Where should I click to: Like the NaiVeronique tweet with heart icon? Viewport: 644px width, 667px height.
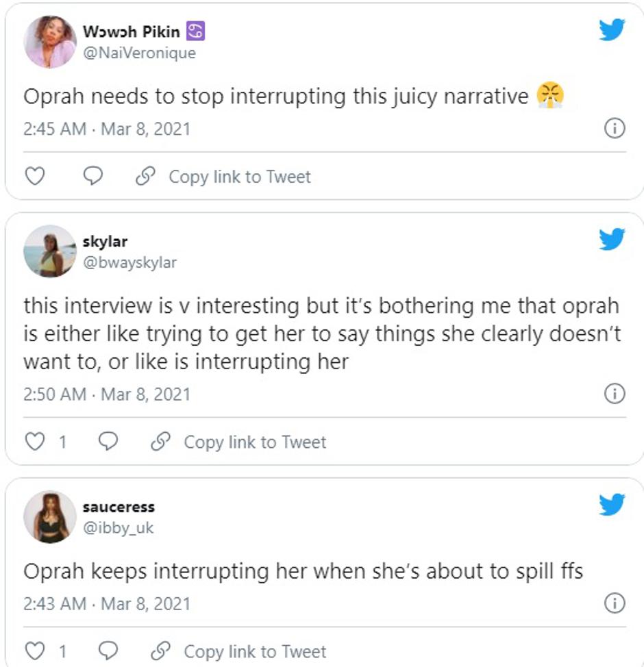[x=34, y=177]
